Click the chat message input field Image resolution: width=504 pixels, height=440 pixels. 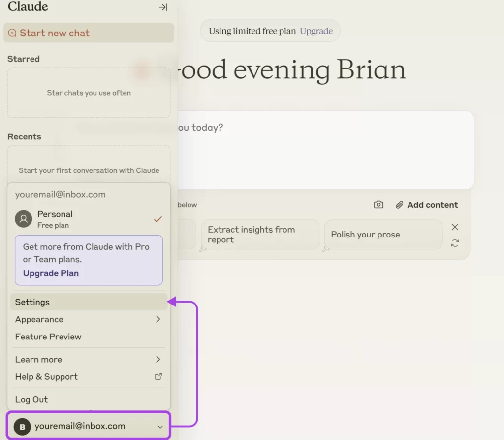coord(326,150)
